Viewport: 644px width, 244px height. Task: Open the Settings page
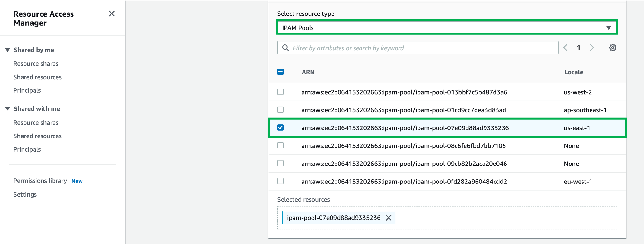pos(25,194)
